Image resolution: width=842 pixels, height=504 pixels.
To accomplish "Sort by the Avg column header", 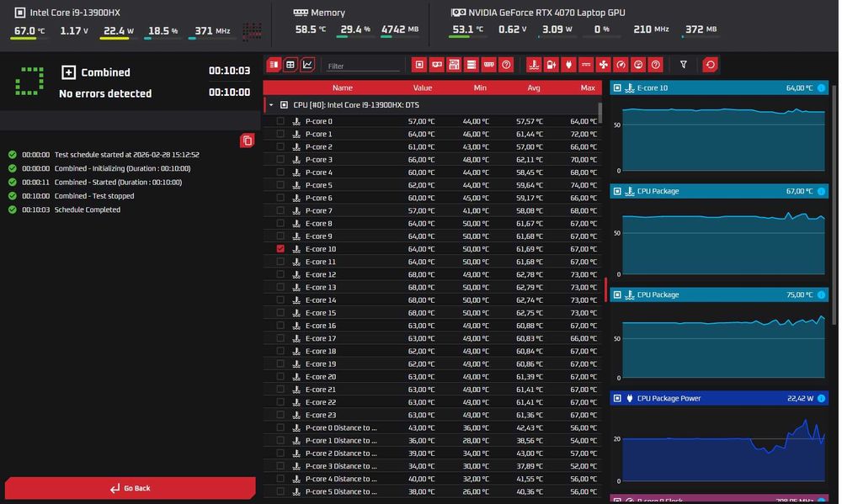I will (x=534, y=88).
